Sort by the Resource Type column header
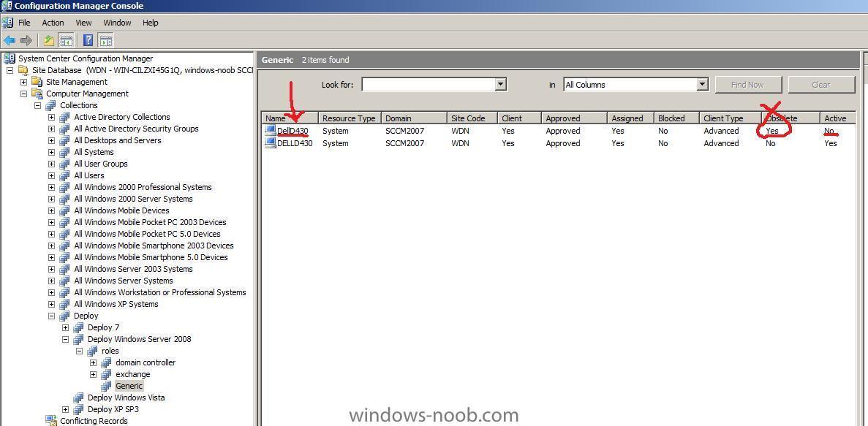This screenshot has height=426, width=868. [x=350, y=118]
